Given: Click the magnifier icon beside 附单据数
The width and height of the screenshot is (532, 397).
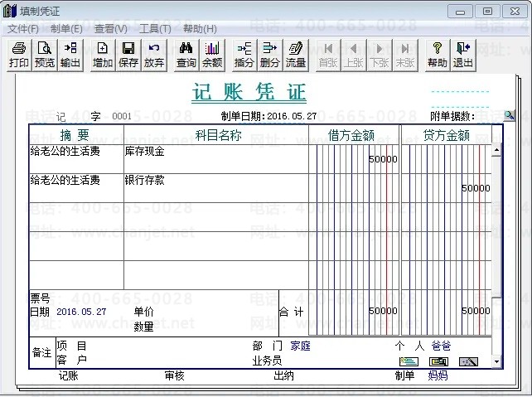Looking at the screenshot, I should pos(509,116).
